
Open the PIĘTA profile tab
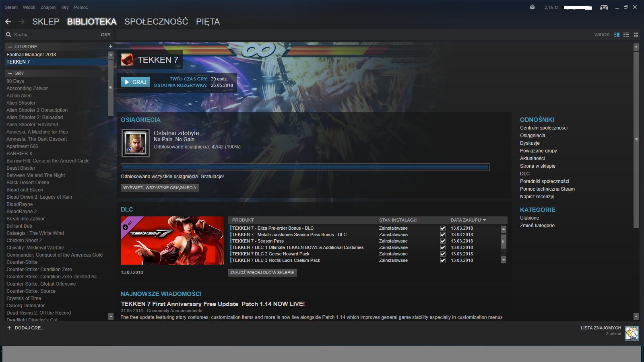pyautogui.click(x=208, y=22)
